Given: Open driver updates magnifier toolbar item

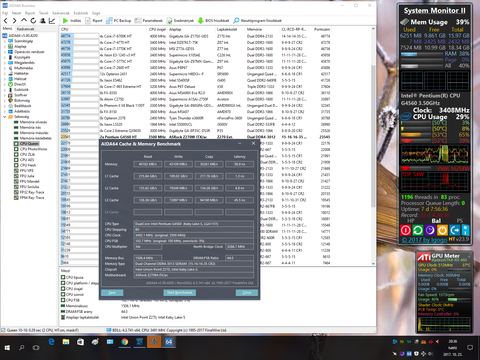Looking at the screenshot, I should click(257, 21).
